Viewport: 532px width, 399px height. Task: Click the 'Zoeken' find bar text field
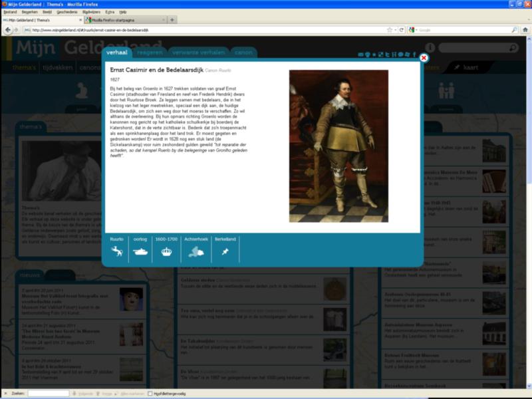(49, 394)
